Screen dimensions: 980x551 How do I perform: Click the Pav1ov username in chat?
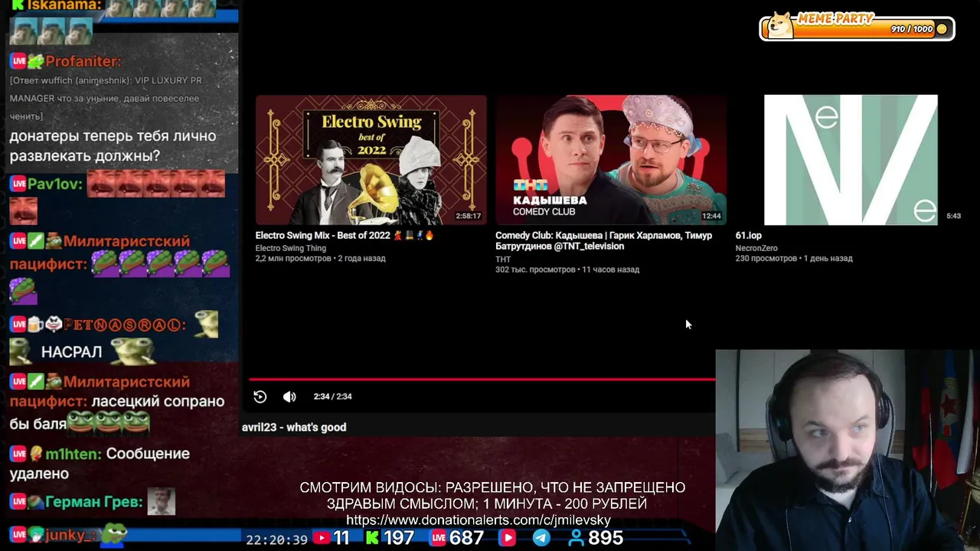point(54,184)
